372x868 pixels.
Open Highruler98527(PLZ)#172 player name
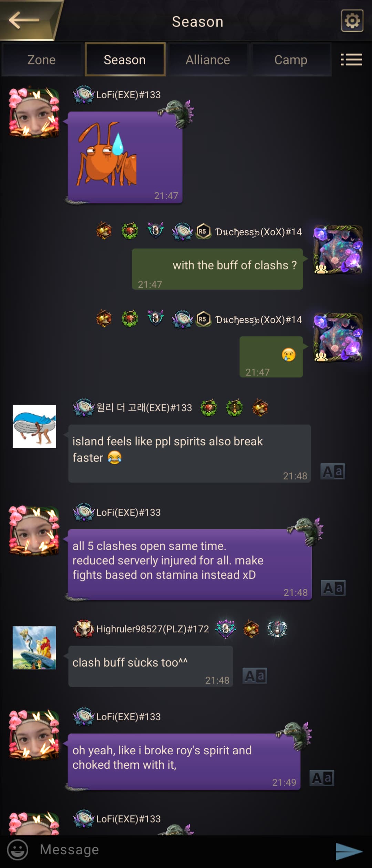point(153,629)
